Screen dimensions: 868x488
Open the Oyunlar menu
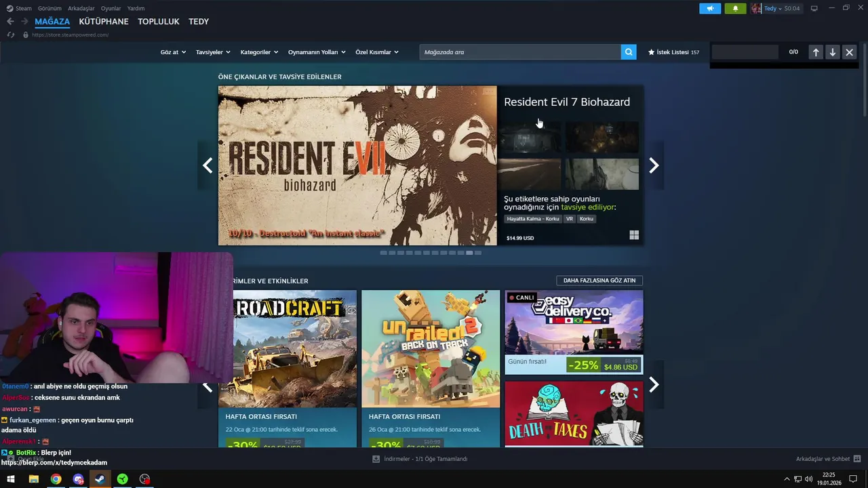(x=111, y=8)
